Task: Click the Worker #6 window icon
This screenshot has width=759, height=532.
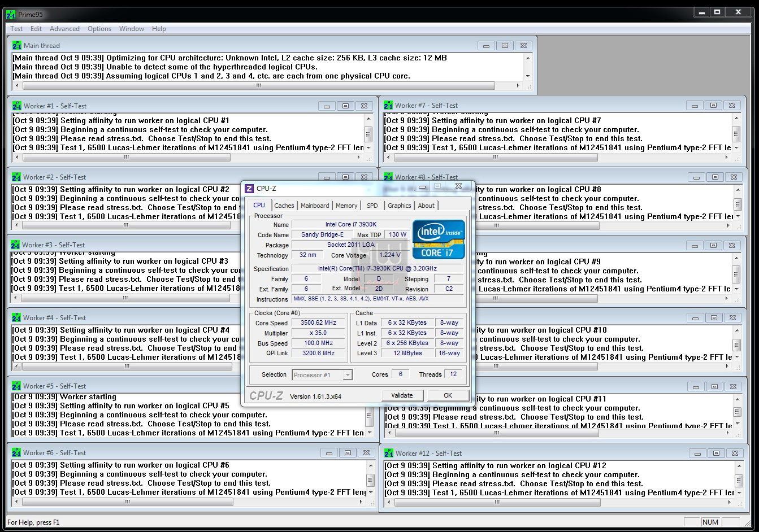Action: [16, 452]
